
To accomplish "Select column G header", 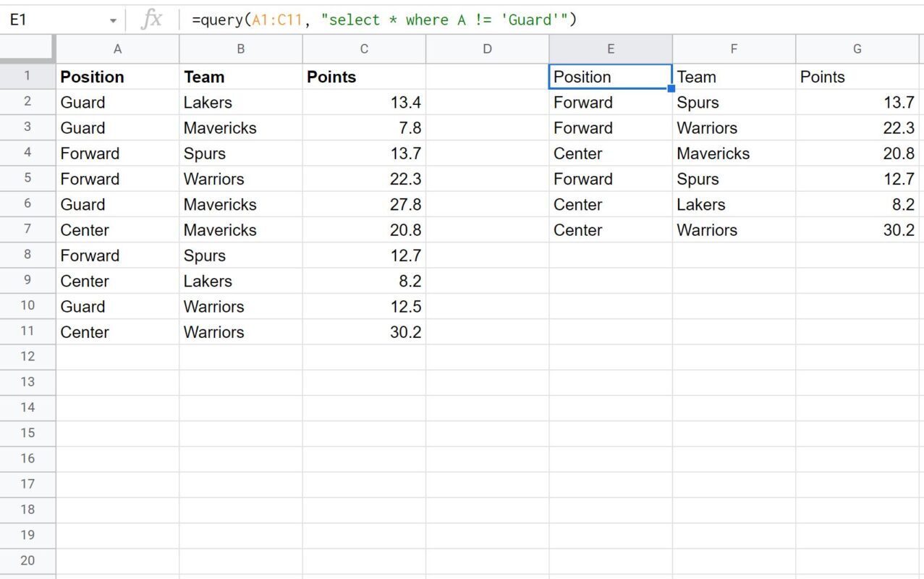I will point(857,48).
